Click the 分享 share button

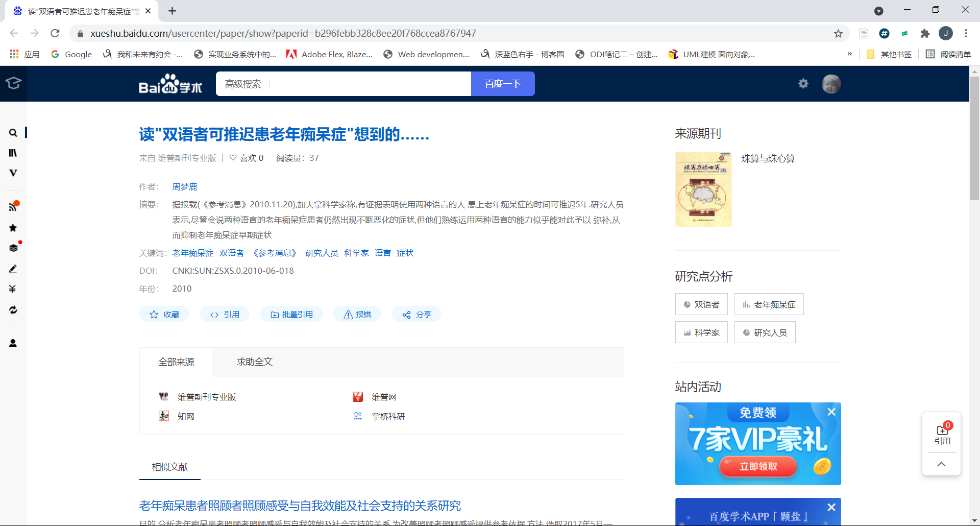click(x=416, y=315)
